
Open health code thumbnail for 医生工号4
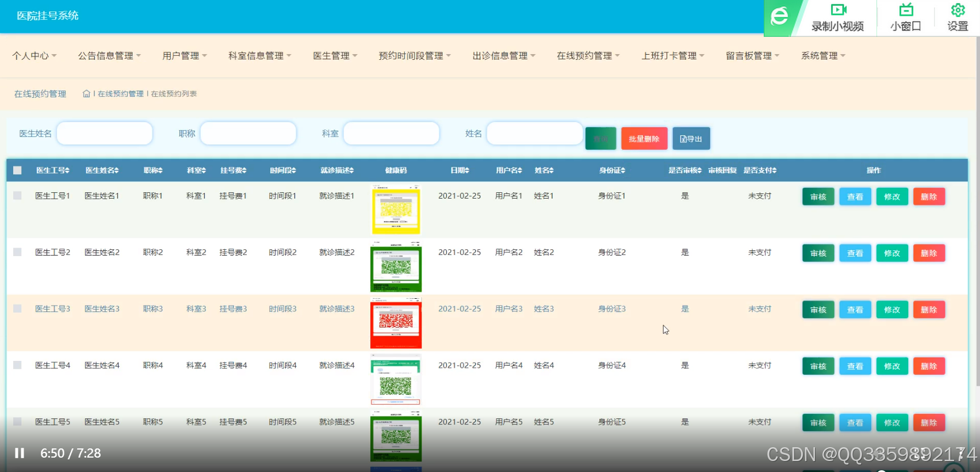pos(396,380)
